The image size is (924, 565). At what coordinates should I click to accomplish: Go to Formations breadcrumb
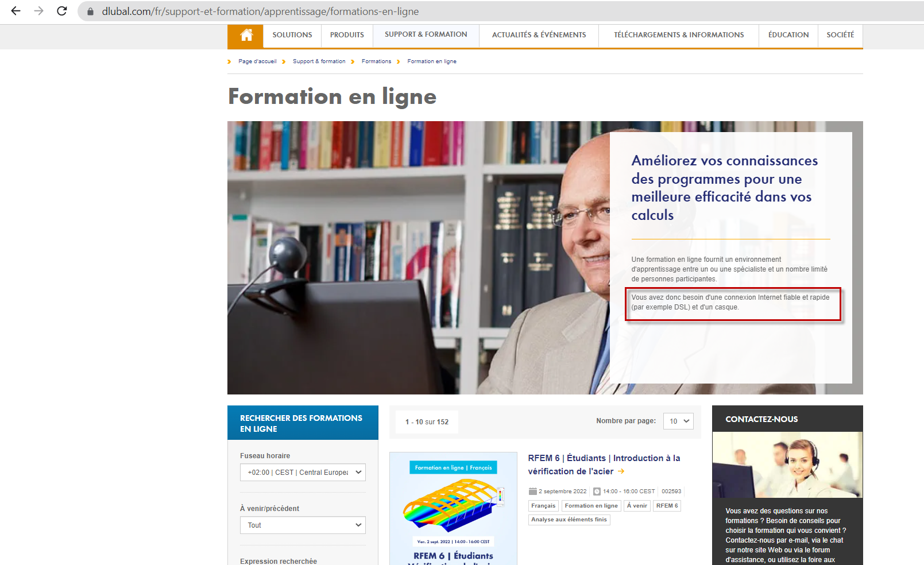[x=376, y=61]
